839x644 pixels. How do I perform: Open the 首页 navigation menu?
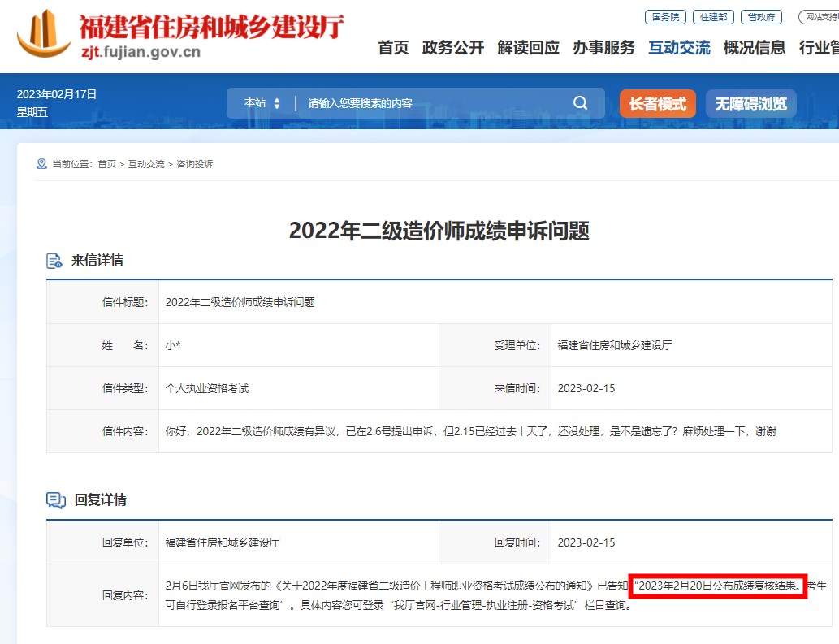pyautogui.click(x=393, y=48)
